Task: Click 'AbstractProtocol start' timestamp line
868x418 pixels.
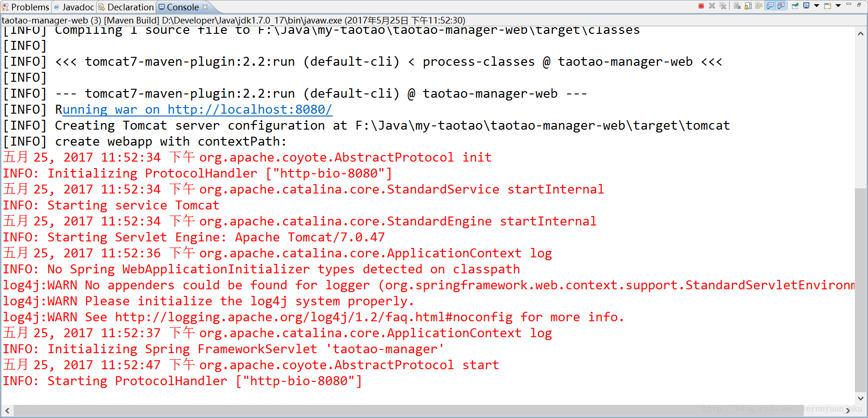Action: pos(251,365)
